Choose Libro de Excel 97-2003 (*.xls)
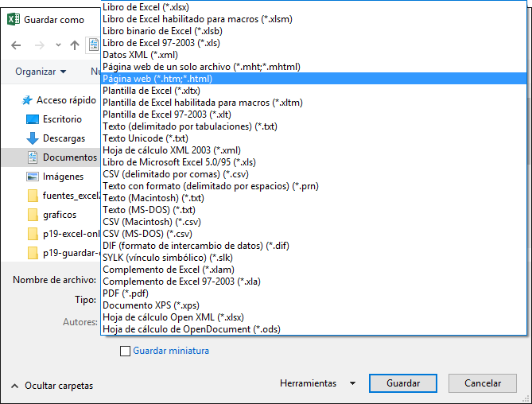Image resolution: width=532 pixels, height=404 pixels. [x=314, y=43]
